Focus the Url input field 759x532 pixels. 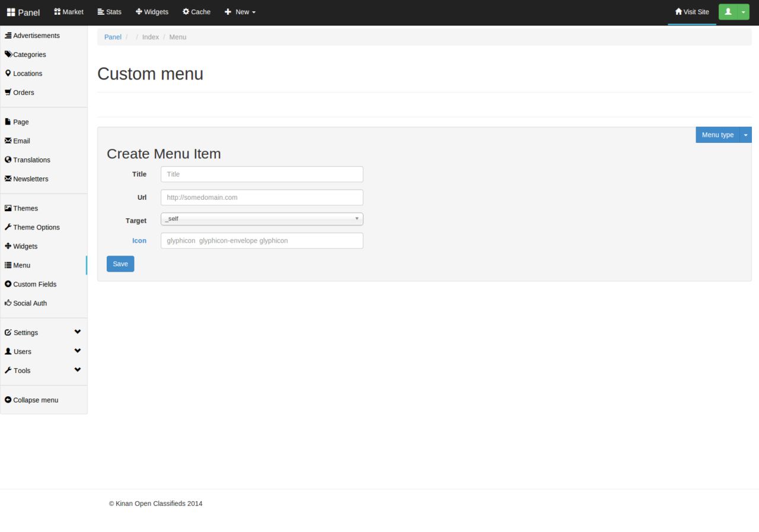click(x=262, y=197)
